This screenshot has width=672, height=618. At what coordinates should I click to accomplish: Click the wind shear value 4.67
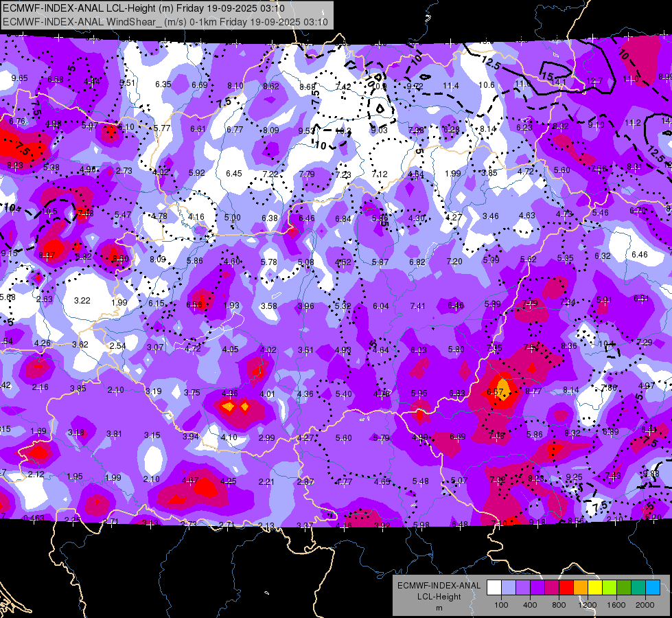[190, 481]
